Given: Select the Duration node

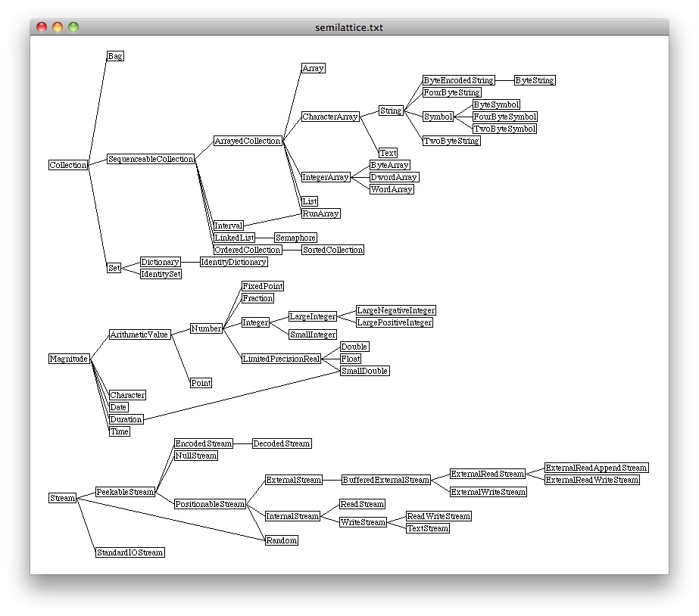Looking at the screenshot, I should point(126,419).
